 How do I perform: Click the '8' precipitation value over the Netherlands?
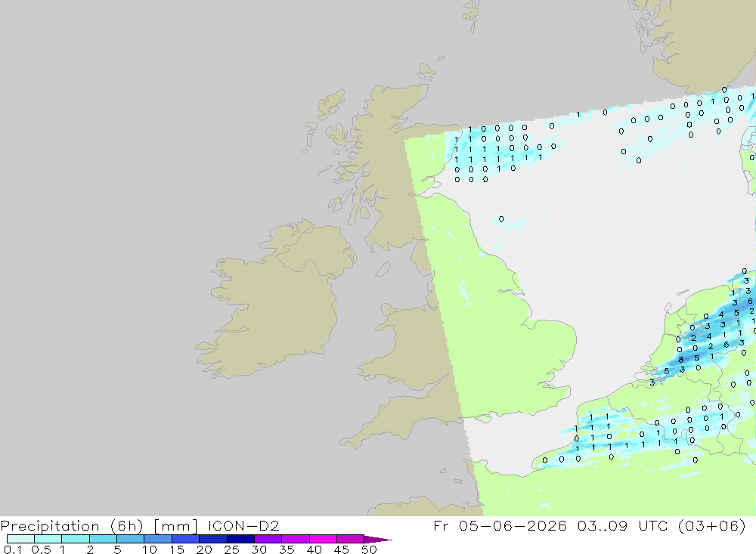(681, 360)
